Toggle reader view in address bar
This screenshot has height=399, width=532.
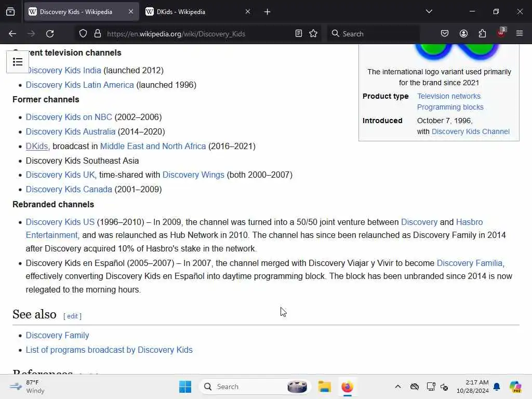[299, 34]
